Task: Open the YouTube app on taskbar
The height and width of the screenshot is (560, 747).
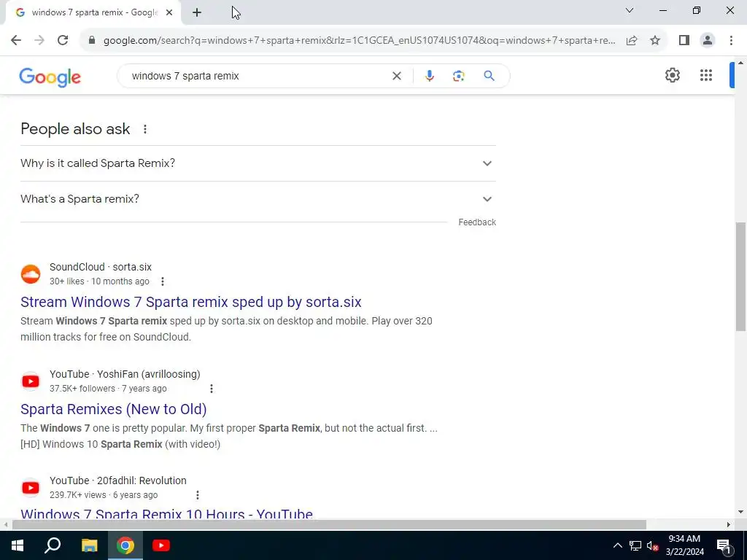Action: (x=161, y=545)
